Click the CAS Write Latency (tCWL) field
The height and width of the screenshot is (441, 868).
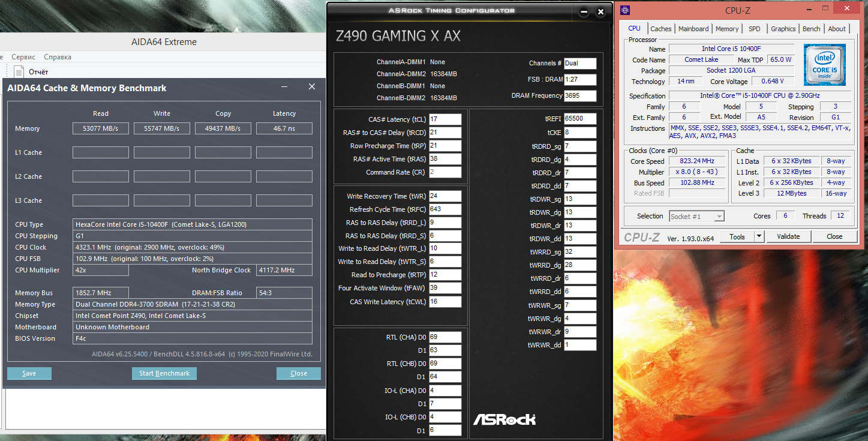click(x=446, y=302)
